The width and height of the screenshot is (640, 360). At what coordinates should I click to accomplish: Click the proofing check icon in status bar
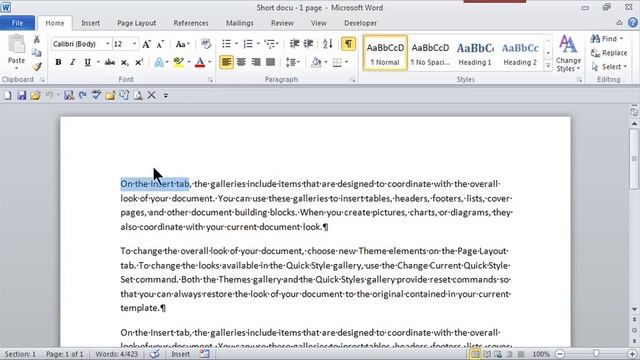pyautogui.click(x=154, y=354)
